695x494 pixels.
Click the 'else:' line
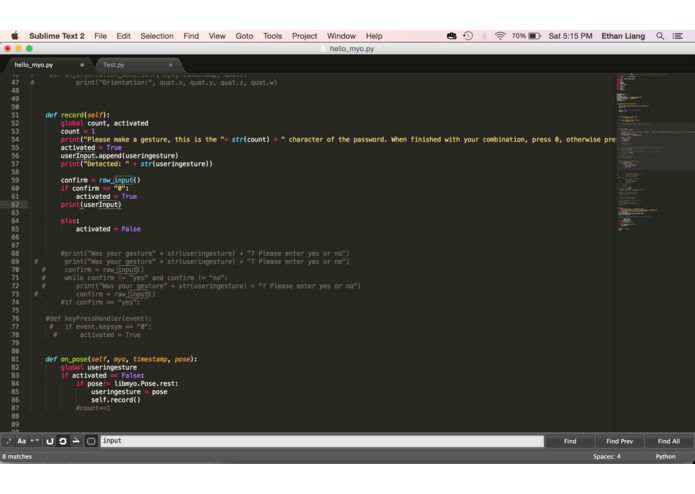tap(70, 221)
